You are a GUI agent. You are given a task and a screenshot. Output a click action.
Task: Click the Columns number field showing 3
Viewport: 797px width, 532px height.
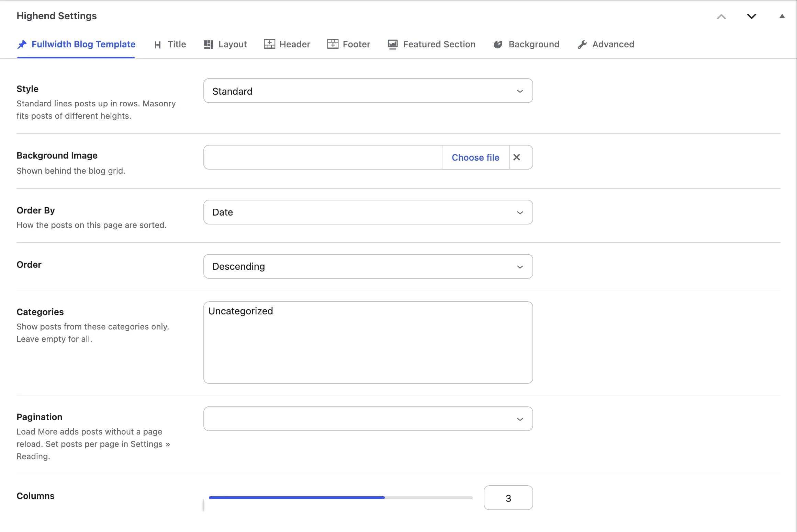click(508, 498)
